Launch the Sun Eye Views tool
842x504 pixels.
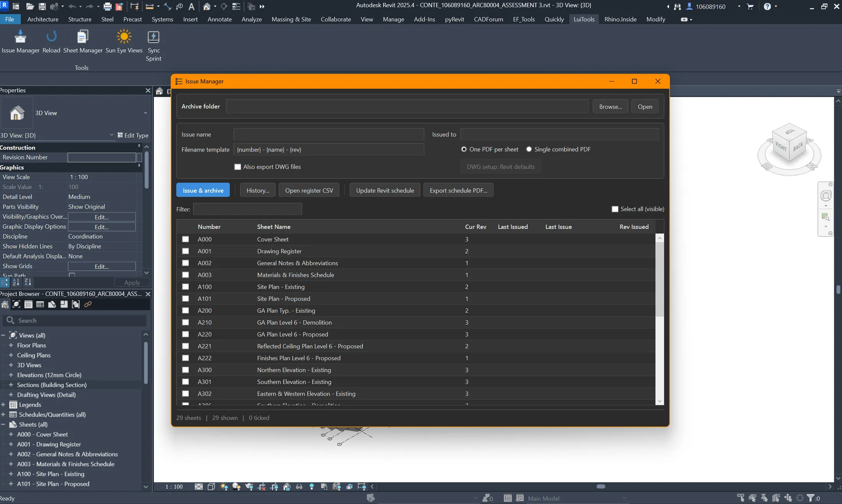pyautogui.click(x=124, y=41)
